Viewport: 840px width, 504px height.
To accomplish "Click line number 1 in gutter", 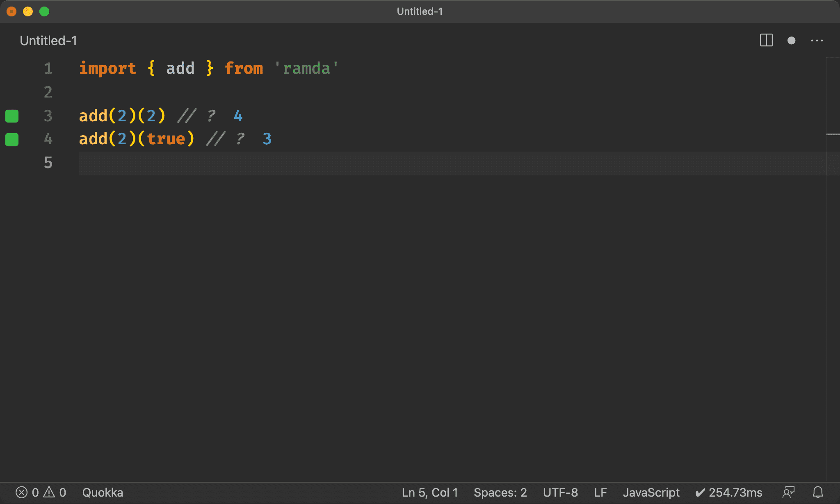I will pos(48,68).
